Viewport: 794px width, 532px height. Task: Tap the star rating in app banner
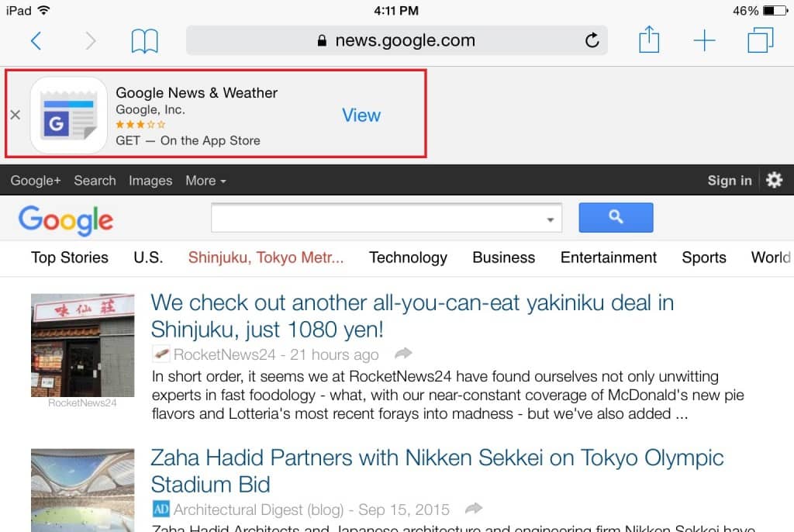[140, 124]
